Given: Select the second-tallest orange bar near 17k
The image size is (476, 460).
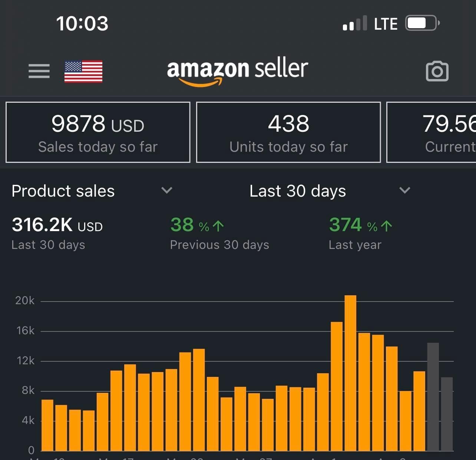Looking at the screenshot, I should 337,386.
